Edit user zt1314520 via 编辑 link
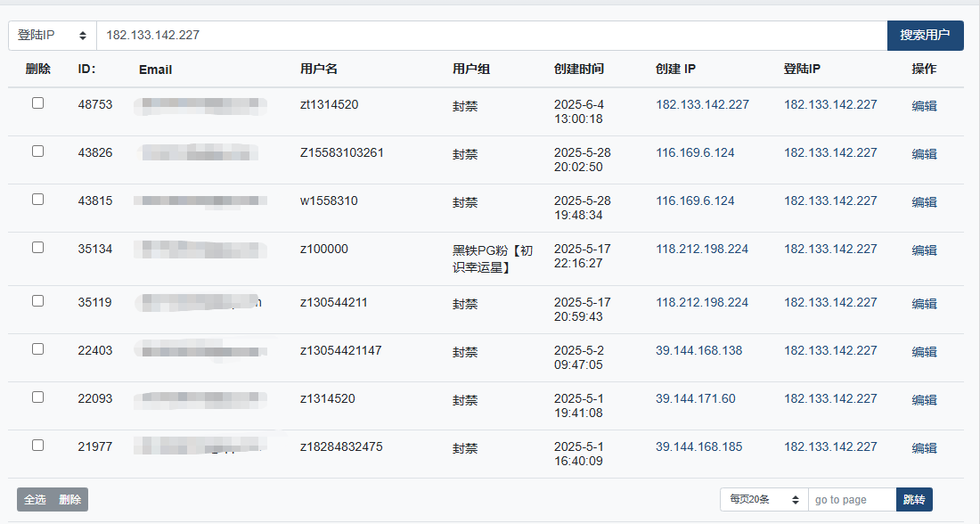 [924, 106]
